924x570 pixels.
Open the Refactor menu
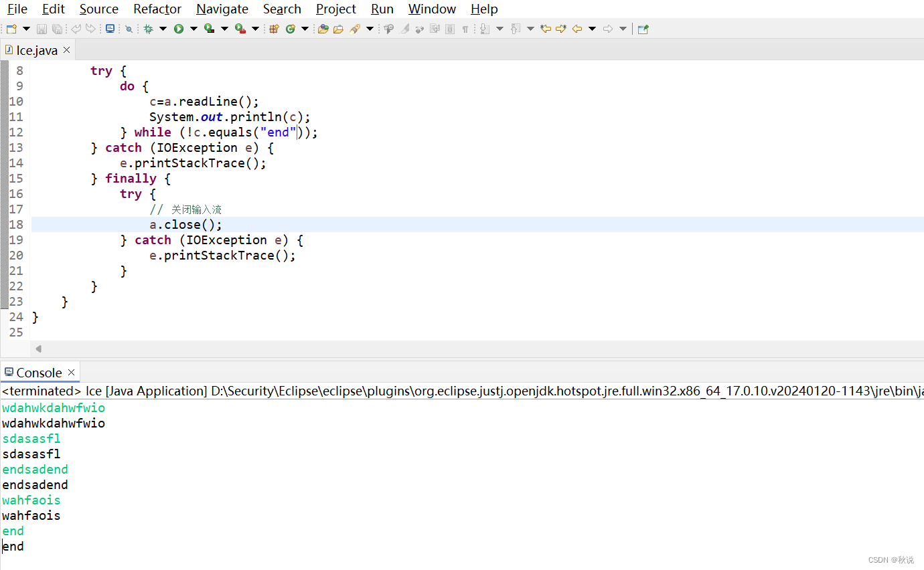(157, 9)
